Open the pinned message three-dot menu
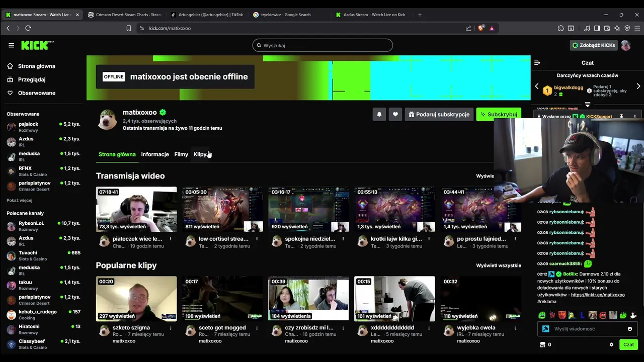 (x=635, y=117)
